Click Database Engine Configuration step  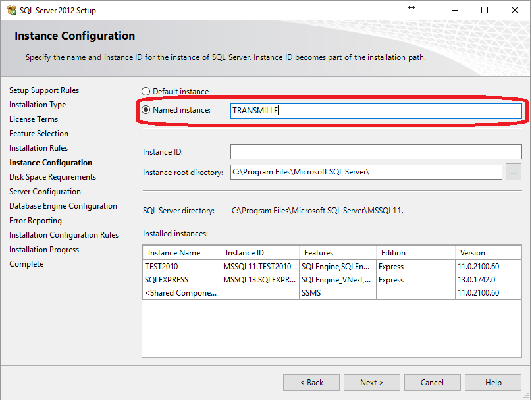click(63, 206)
